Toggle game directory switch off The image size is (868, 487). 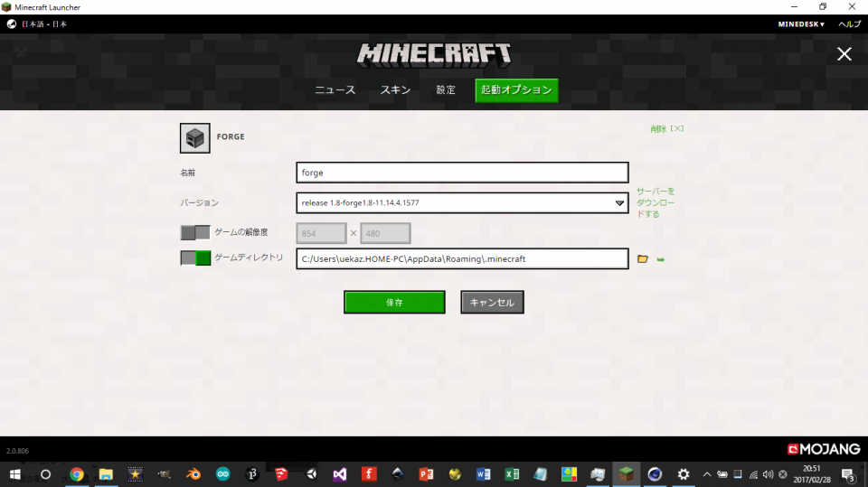tap(195, 258)
